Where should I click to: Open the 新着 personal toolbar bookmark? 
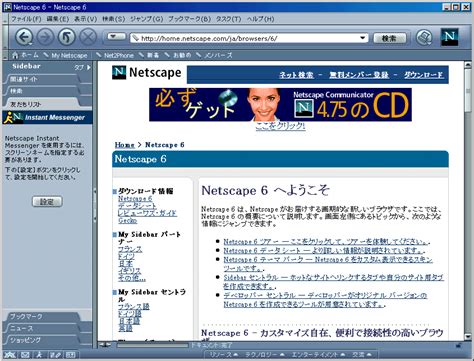(150, 55)
